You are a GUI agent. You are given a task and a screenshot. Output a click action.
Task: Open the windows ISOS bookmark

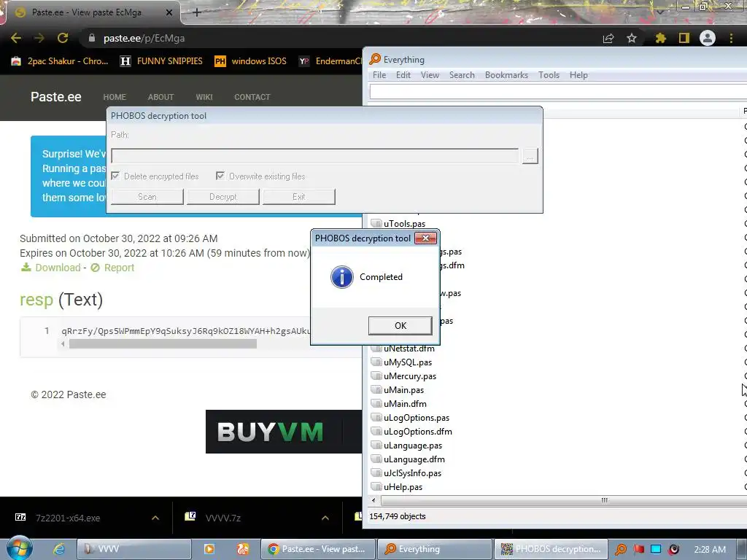[251, 61]
